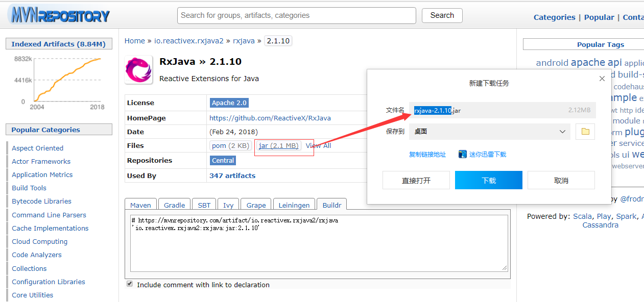Click the Search button
The image size is (644, 302).
click(442, 15)
